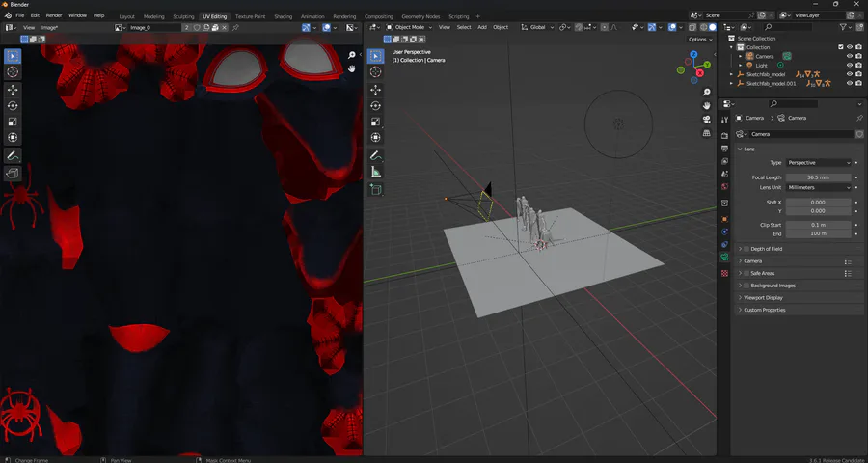Open Lens Unit Millimeters dropdown

818,188
